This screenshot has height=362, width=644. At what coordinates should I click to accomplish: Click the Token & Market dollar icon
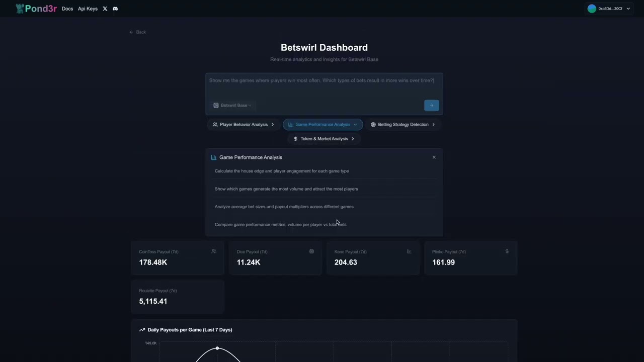295,139
